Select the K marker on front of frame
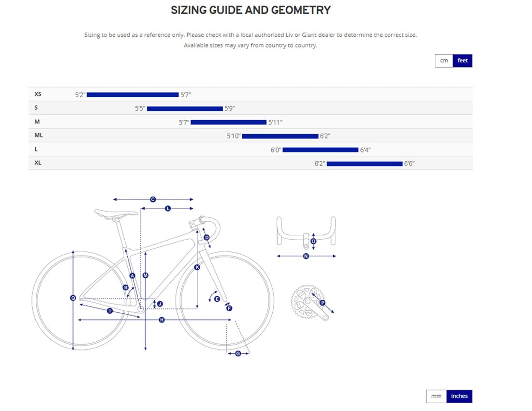Viewport: 532px width, 411px height. point(197,267)
